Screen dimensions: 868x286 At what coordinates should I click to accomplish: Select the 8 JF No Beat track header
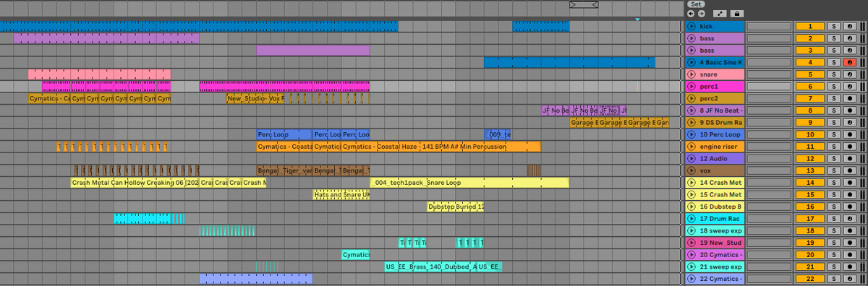(x=714, y=110)
